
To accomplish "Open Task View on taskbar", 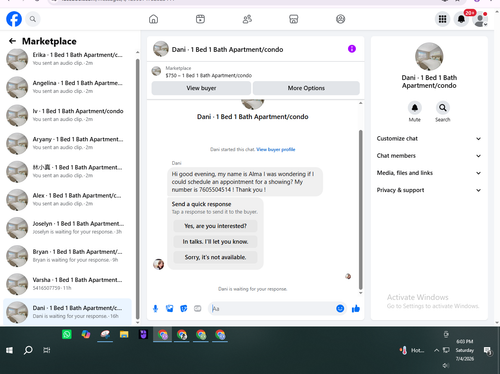I will click(x=47, y=350).
